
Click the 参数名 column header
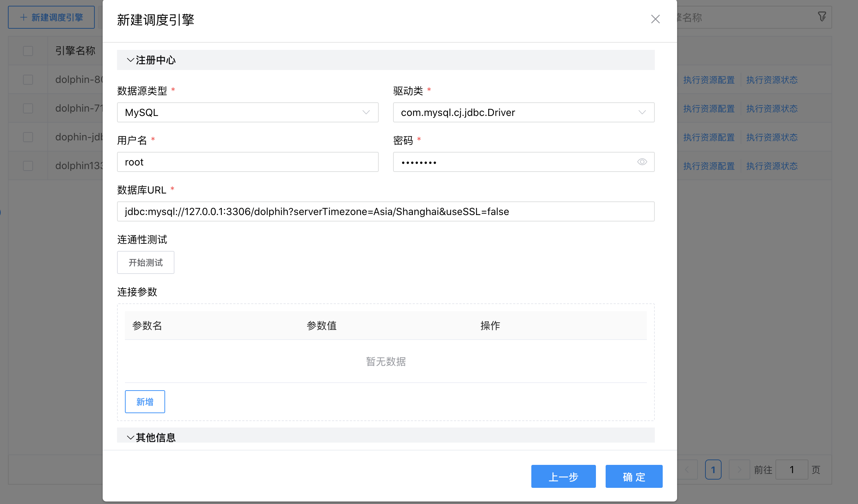point(147,326)
